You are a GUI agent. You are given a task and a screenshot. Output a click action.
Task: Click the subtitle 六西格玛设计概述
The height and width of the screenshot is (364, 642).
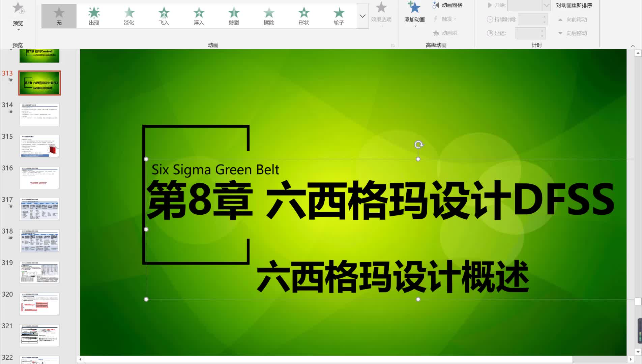(x=393, y=276)
